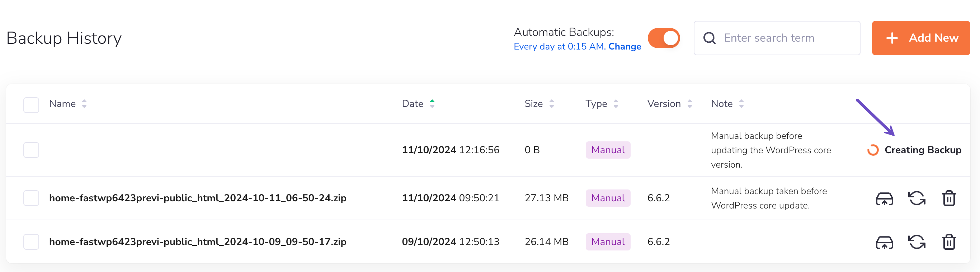Disable the Automatic Backups toggle
This screenshot has height=272, width=980.
[x=664, y=38]
